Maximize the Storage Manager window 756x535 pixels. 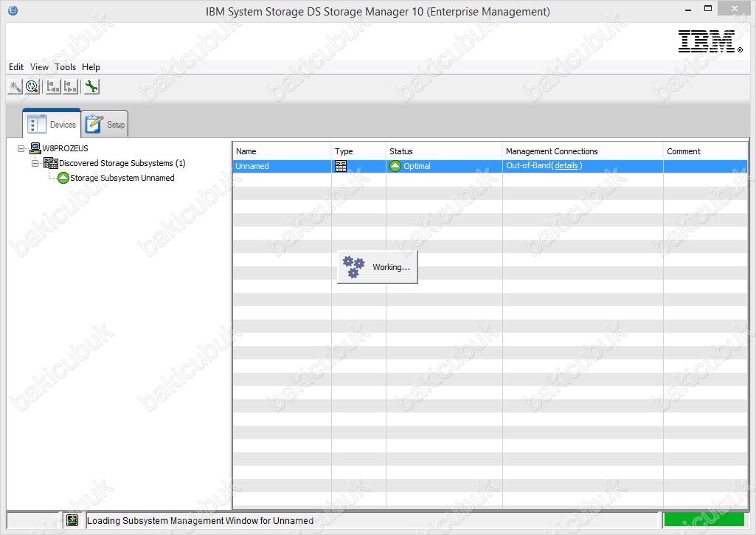[708, 9]
